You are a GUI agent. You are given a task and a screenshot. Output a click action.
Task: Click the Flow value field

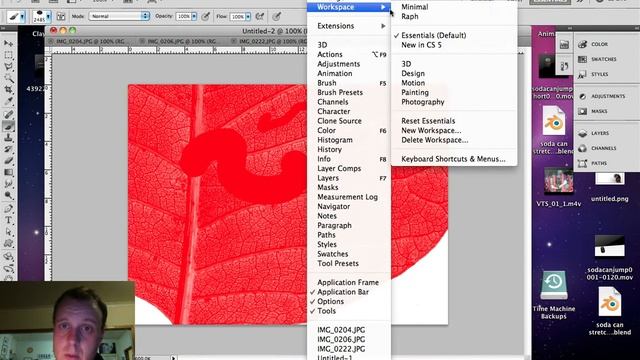click(237, 17)
